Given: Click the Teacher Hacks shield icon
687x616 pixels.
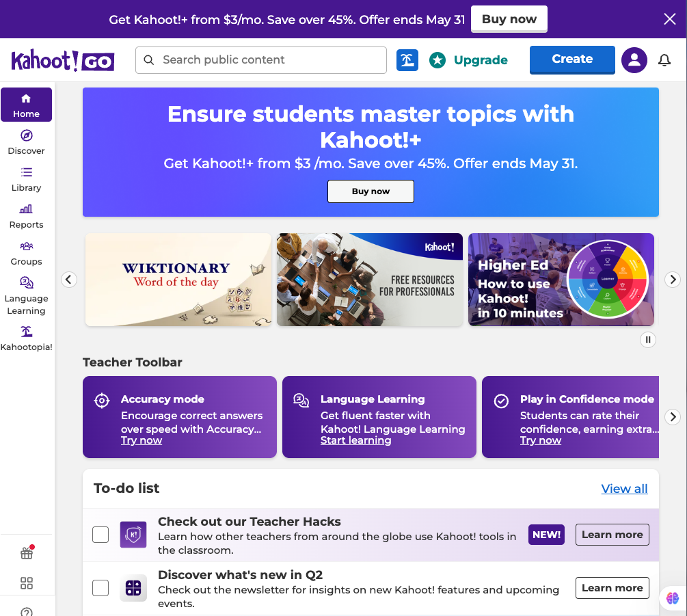Looking at the screenshot, I should click(x=133, y=535).
